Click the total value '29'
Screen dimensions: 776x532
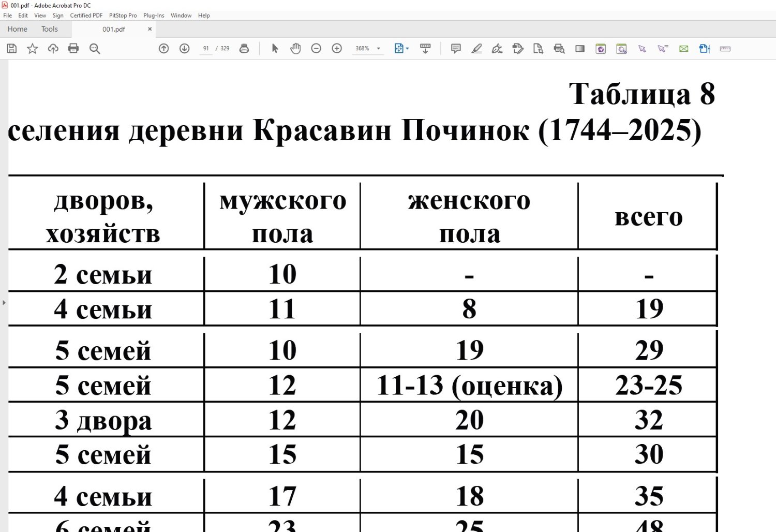pyautogui.click(x=649, y=350)
